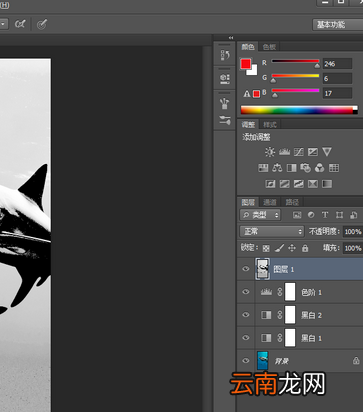This screenshot has width=363, height=412.
Task: Add a Vibrance adjustment
Action: tap(327, 152)
